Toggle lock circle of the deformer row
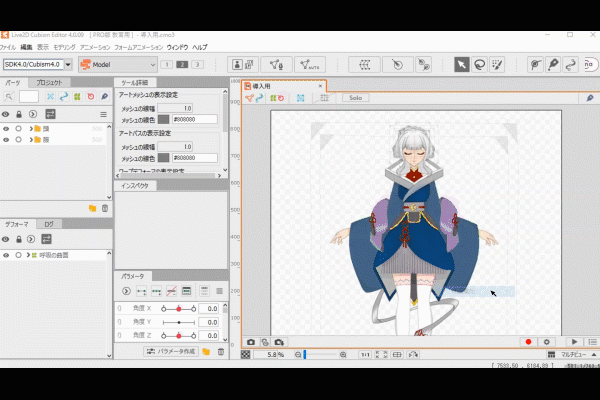This screenshot has height=400, width=600. [18, 255]
